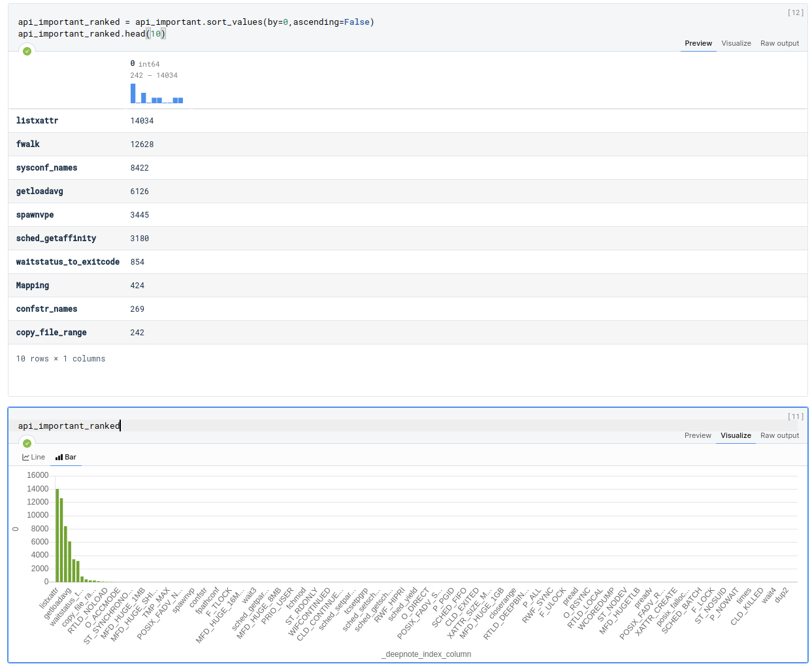The image size is (812, 668).
Task: Select the Bar chart type icon
Action: [65, 457]
